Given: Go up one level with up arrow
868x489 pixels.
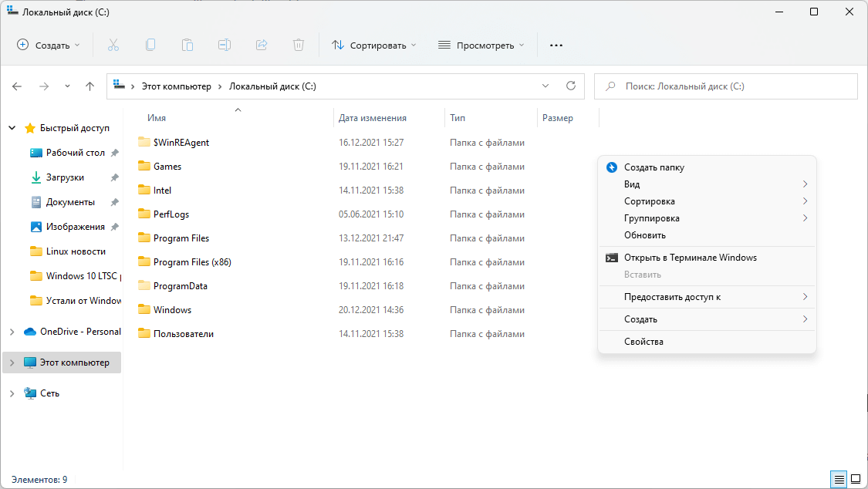Looking at the screenshot, I should (x=90, y=86).
